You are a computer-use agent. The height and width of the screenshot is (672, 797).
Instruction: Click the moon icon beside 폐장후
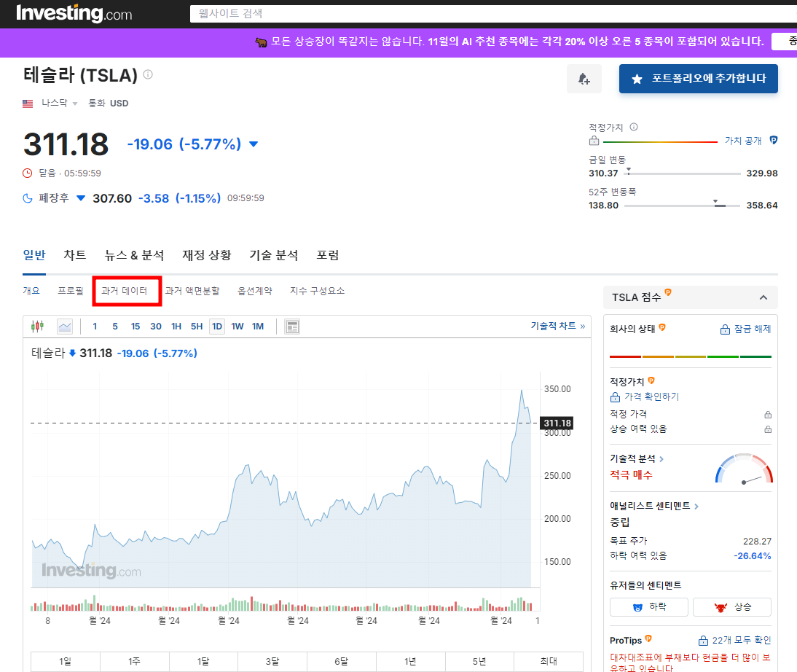(x=28, y=198)
